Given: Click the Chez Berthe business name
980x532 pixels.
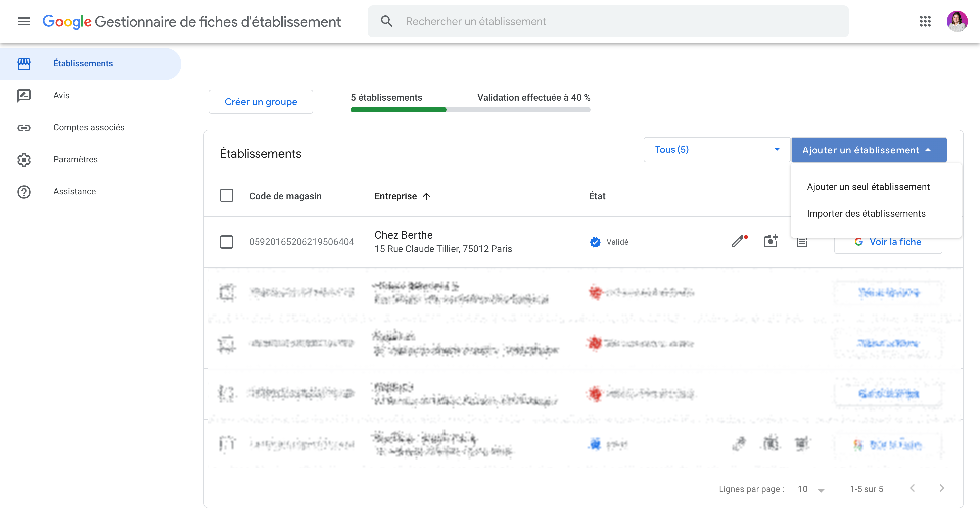Looking at the screenshot, I should pyautogui.click(x=403, y=235).
